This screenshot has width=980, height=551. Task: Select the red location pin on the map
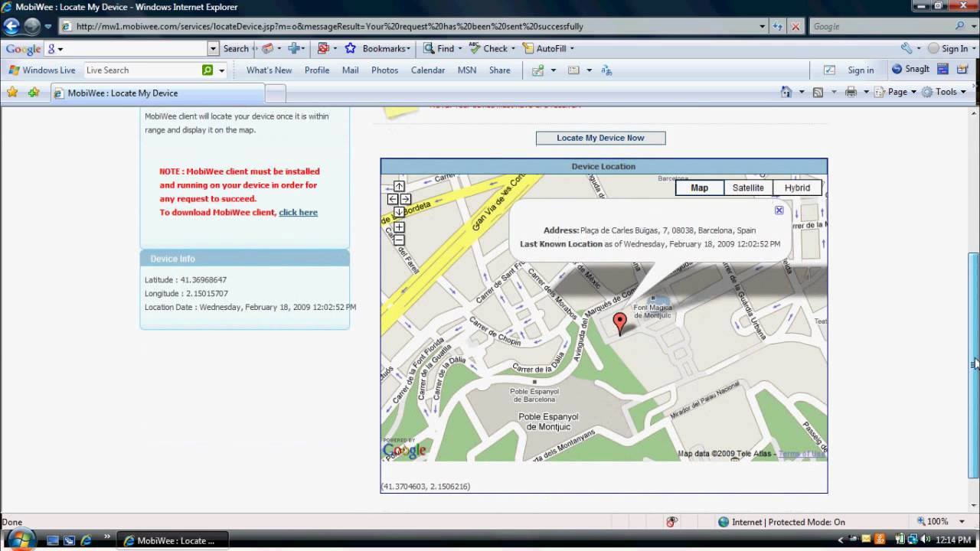[620, 323]
